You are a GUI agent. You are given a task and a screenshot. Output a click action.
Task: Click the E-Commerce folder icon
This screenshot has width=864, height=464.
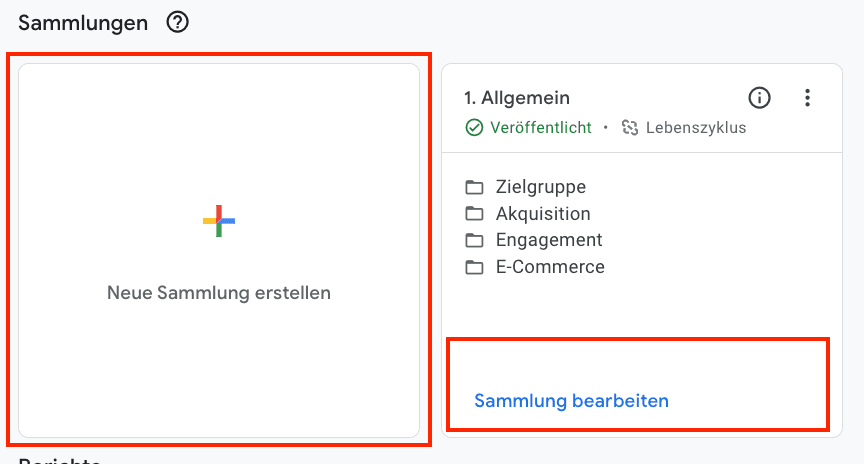point(474,267)
